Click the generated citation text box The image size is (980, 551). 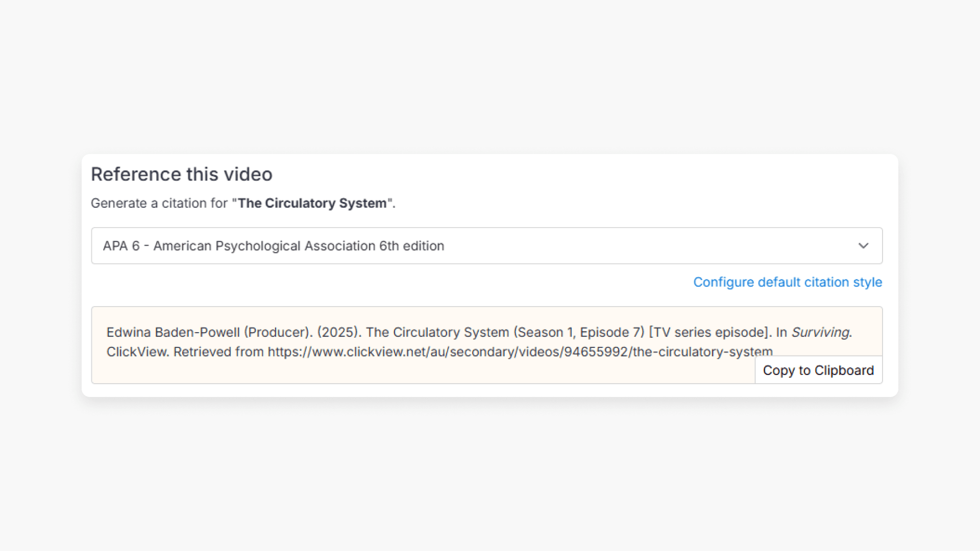(486, 345)
